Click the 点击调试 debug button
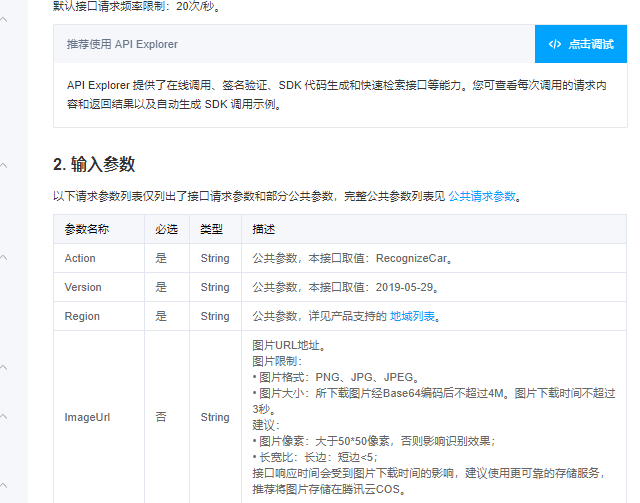 click(581, 44)
